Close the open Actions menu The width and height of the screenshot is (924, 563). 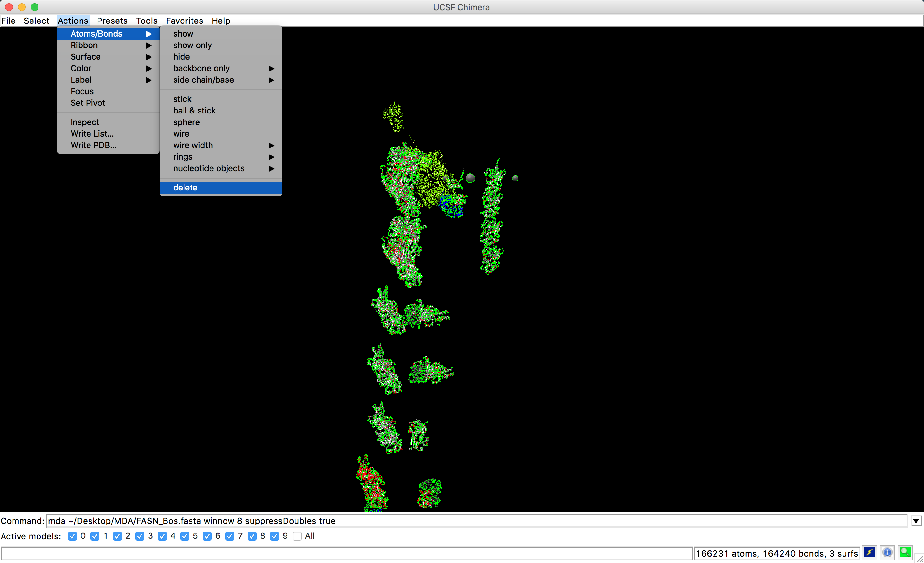coord(73,21)
